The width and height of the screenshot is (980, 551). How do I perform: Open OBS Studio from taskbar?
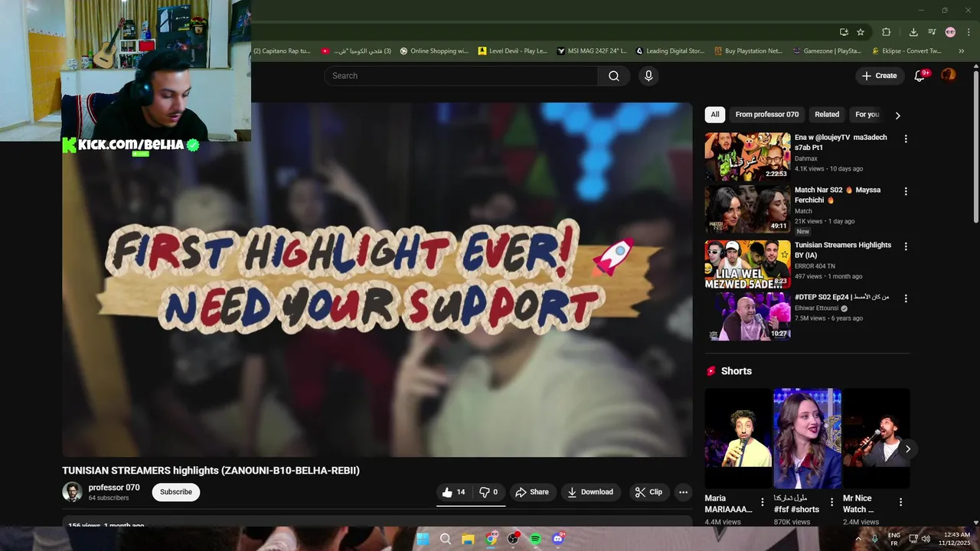(x=513, y=539)
